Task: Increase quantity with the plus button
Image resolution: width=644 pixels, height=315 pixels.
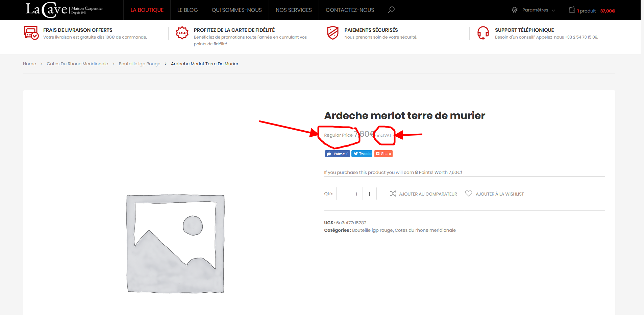Action: (x=369, y=194)
